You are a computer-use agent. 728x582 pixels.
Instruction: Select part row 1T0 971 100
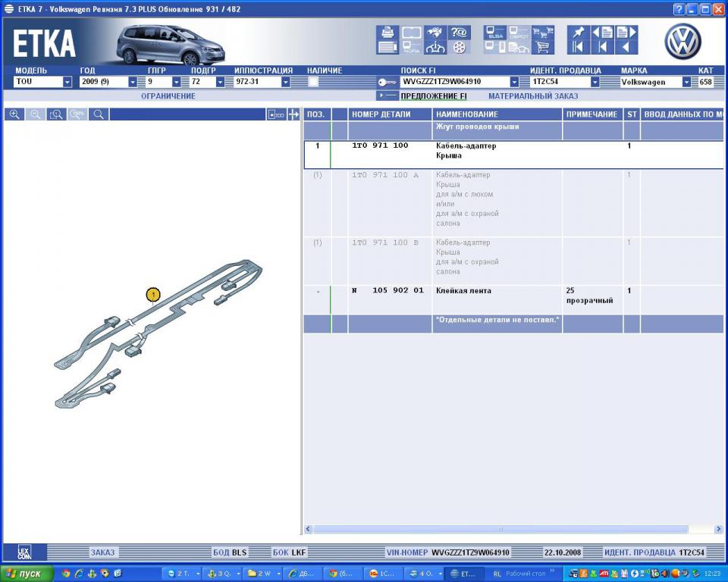click(x=513, y=155)
